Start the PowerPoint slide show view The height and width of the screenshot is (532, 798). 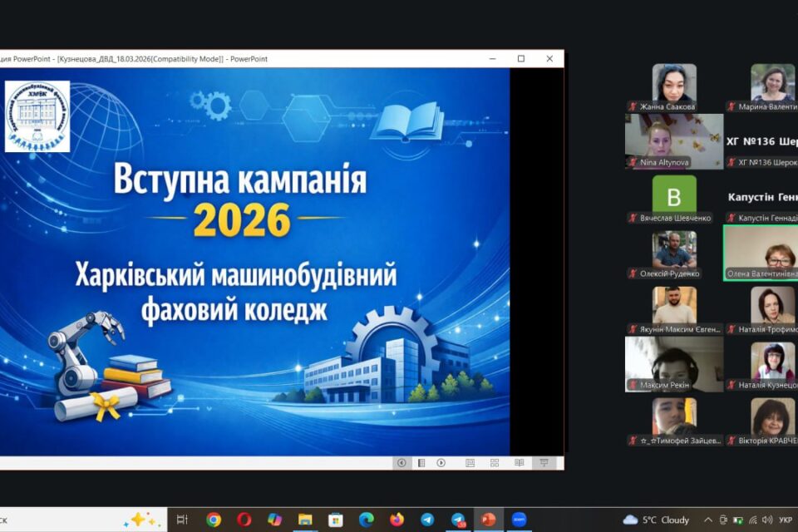(x=544, y=463)
